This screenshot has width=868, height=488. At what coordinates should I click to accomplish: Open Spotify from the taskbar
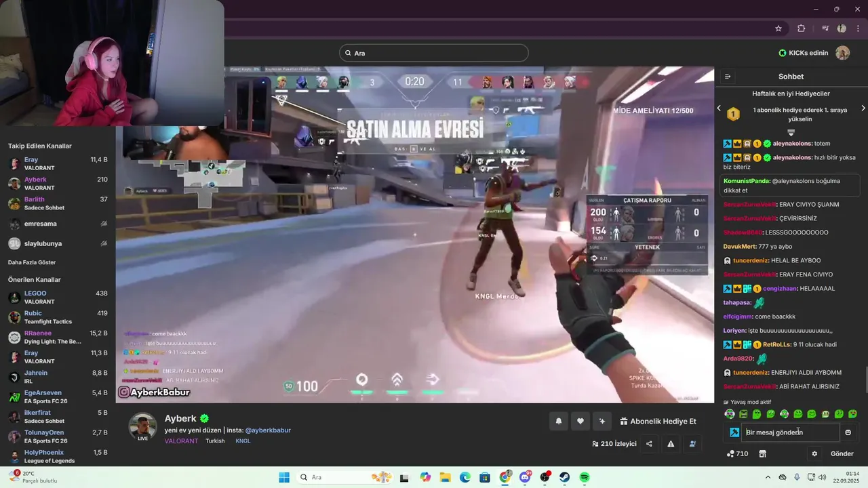tap(585, 477)
